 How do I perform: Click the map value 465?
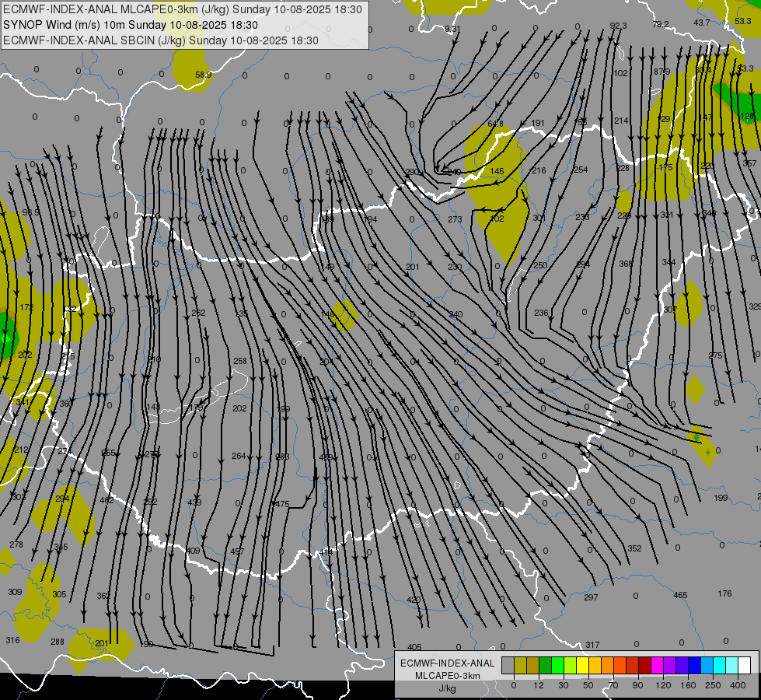[680, 595]
